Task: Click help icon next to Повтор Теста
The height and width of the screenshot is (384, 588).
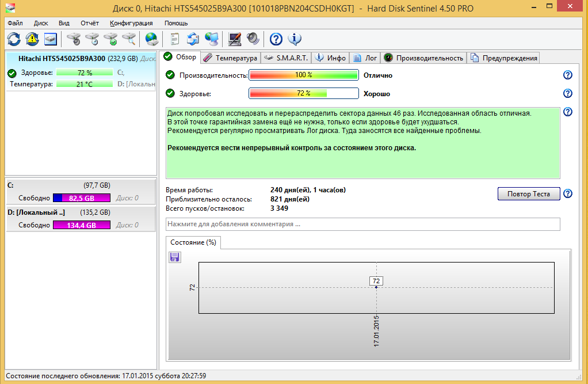Action: point(568,193)
